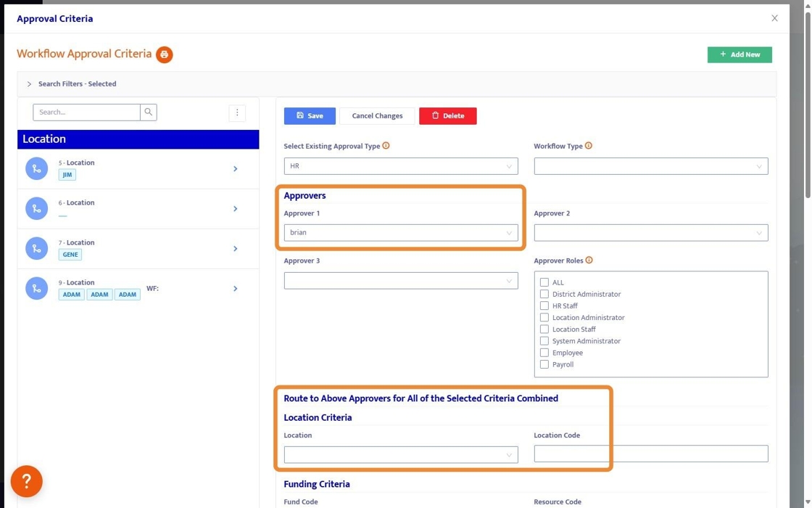Open the Approver 3 dropdown

point(401,280)
